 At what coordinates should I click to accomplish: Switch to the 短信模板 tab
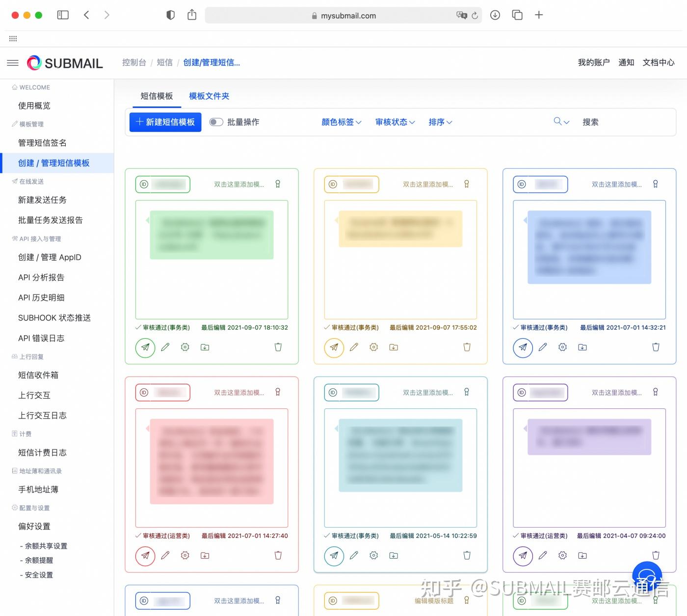157,96
